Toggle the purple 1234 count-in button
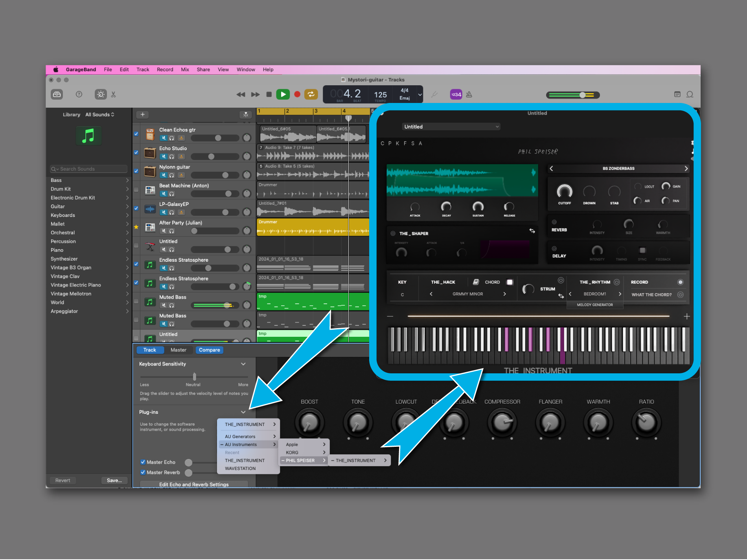Screen dimensions: 747x560 click(x=456, y=94)
